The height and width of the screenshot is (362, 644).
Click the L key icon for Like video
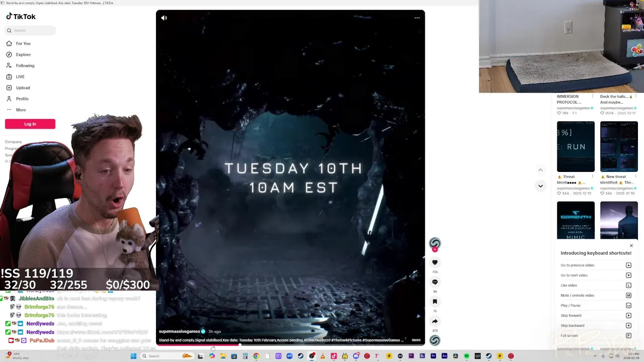coord(628,285)
